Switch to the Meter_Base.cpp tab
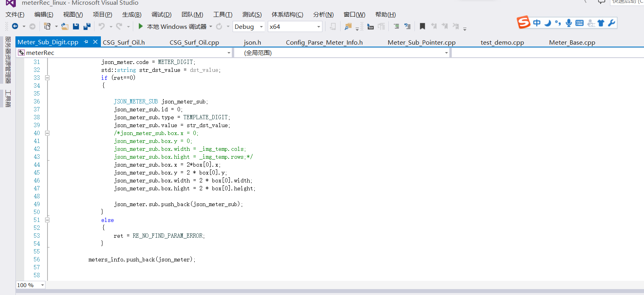The width and height of the screenshot is (644, 295). click(x=572, y=42)
